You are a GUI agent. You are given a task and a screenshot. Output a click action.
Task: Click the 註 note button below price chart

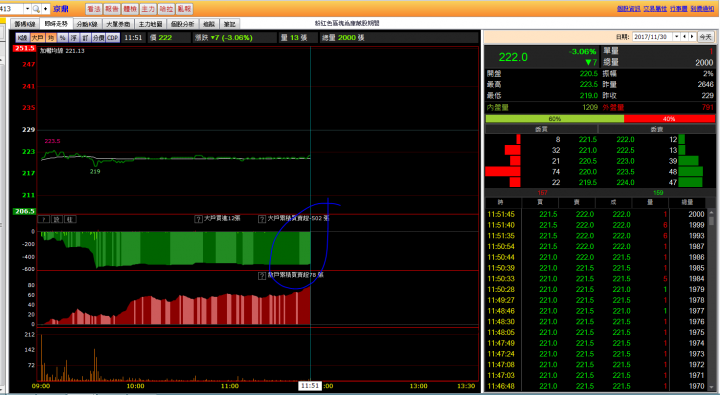[x=70, y=220]
